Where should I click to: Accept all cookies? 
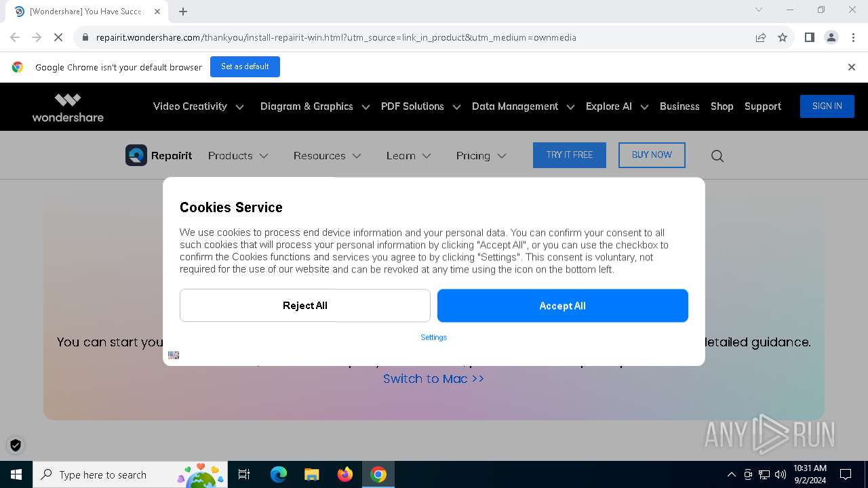563,306
